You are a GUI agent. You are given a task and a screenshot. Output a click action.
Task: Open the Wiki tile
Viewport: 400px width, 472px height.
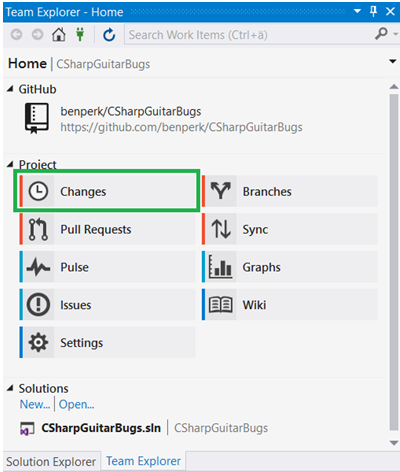pyautogui.click(x=290, y=305)
